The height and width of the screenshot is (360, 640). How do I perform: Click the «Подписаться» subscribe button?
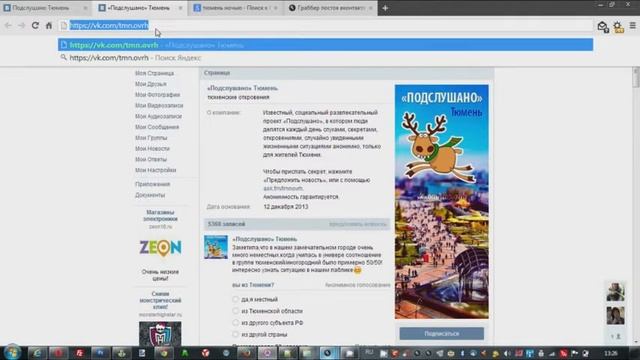(x=442, y=333)
